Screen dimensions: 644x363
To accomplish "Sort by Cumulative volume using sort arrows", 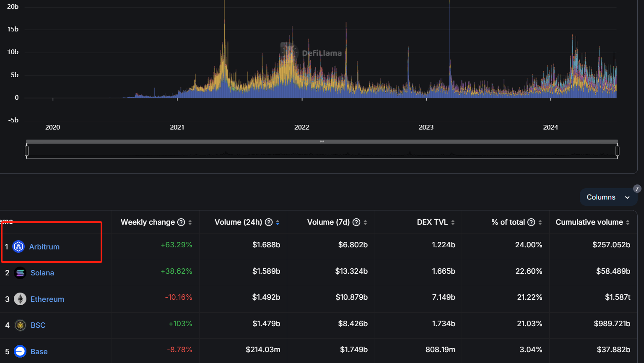I will click(628, 223).
